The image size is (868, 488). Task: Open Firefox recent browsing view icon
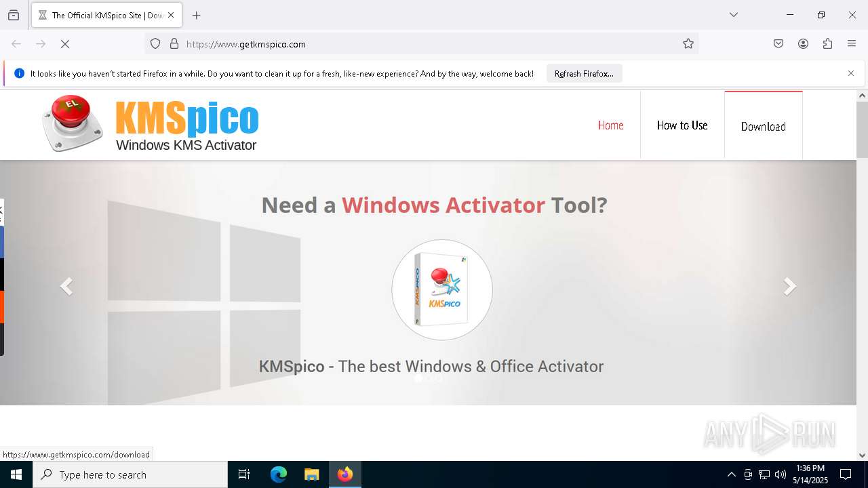point(14,15)
